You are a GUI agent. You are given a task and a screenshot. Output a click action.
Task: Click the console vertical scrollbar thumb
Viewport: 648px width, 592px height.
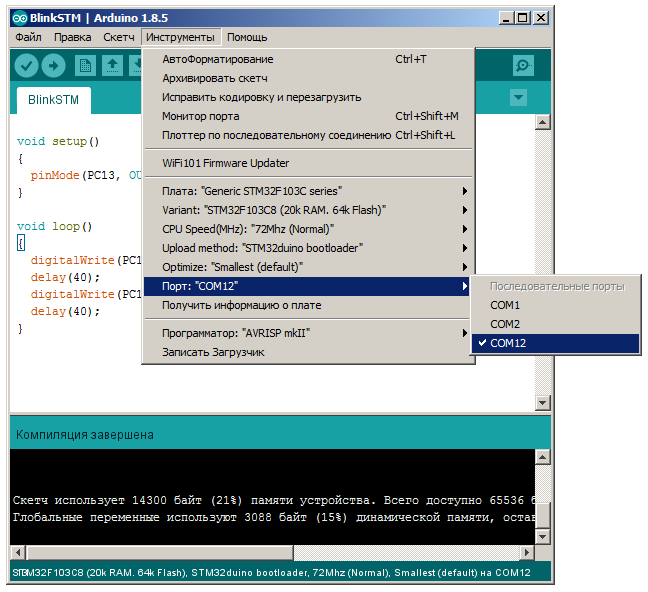543,515
